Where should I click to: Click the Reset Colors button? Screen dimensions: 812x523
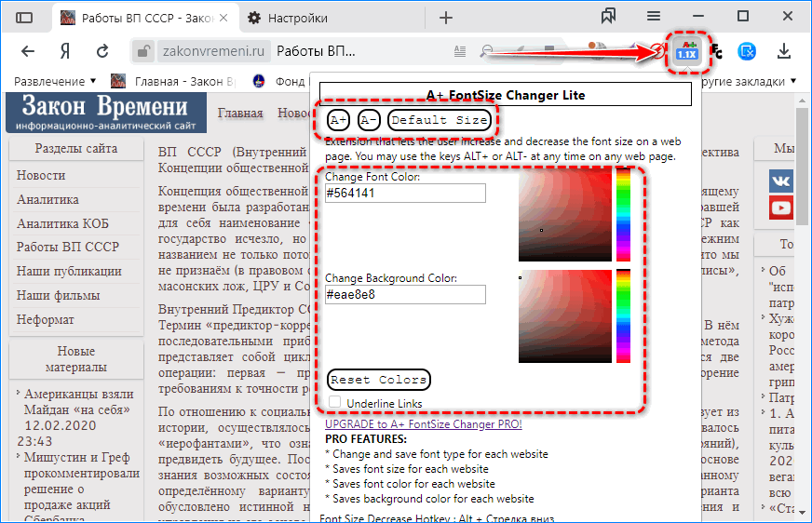[379, 380]
